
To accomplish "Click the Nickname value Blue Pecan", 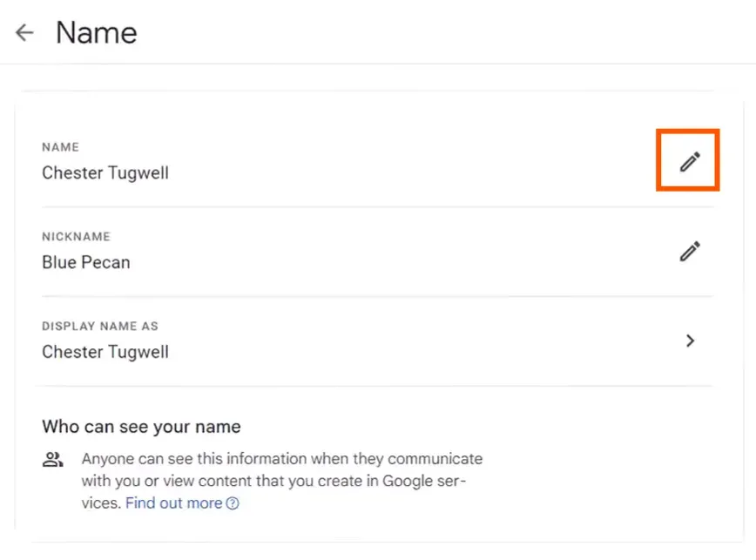I will pos(85,262).
